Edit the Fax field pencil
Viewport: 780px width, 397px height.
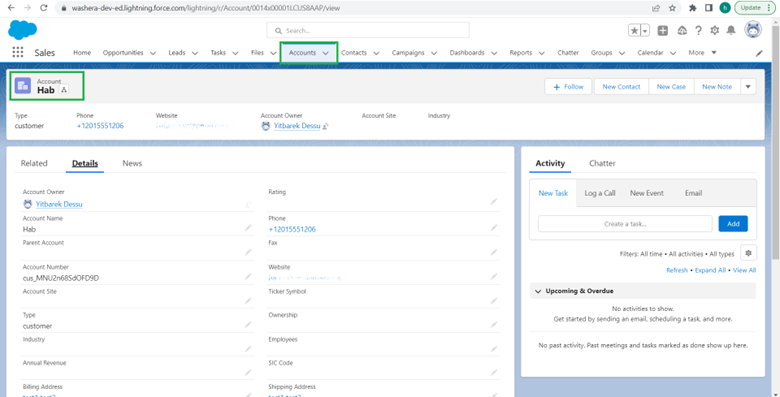493,252
